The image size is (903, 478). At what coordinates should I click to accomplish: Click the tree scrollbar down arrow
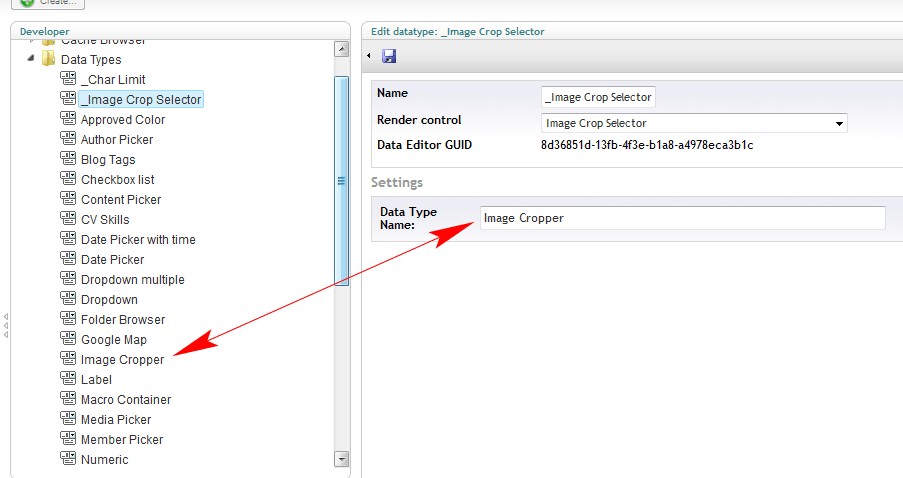pos(342,459)
